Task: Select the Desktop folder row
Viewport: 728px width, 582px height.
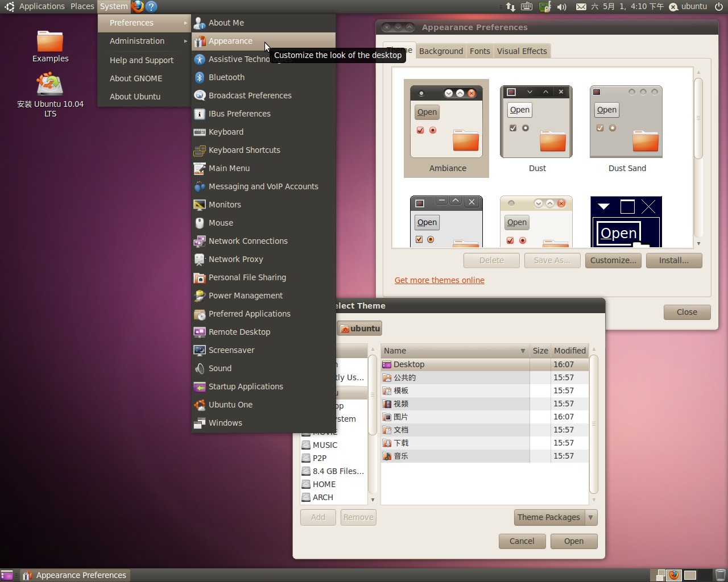Action: click(x=485, y=364)
